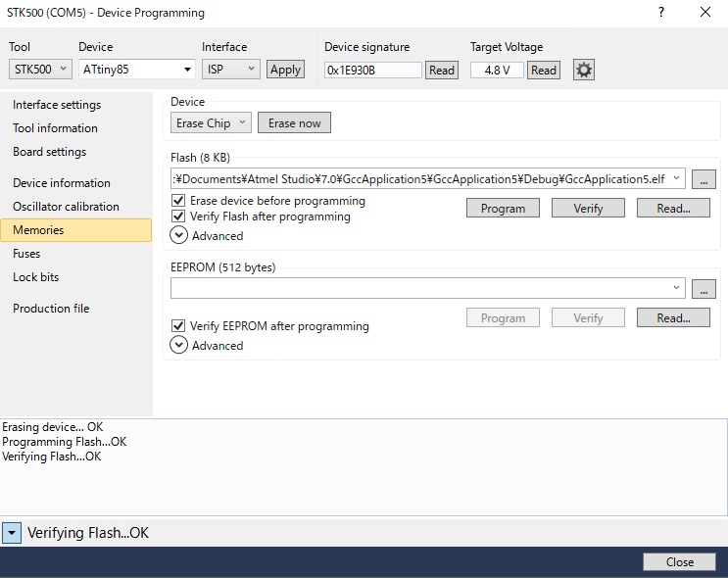This screenshot has width=728, height=578.
Task: Click Flash Read... button
Action: (673, 208)
